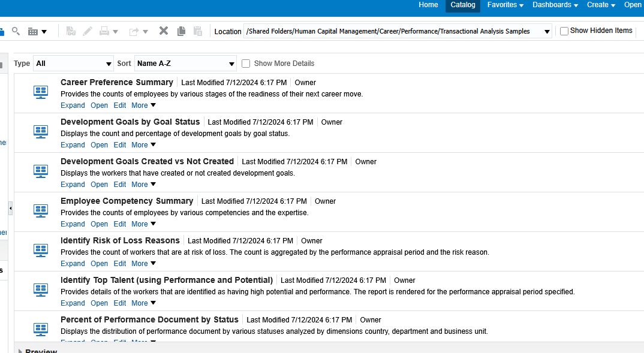This screenshot has width=644, height=353.
Task: Expand the Preview section triangle
Action: pyautogui.click(x=20, y=351)
